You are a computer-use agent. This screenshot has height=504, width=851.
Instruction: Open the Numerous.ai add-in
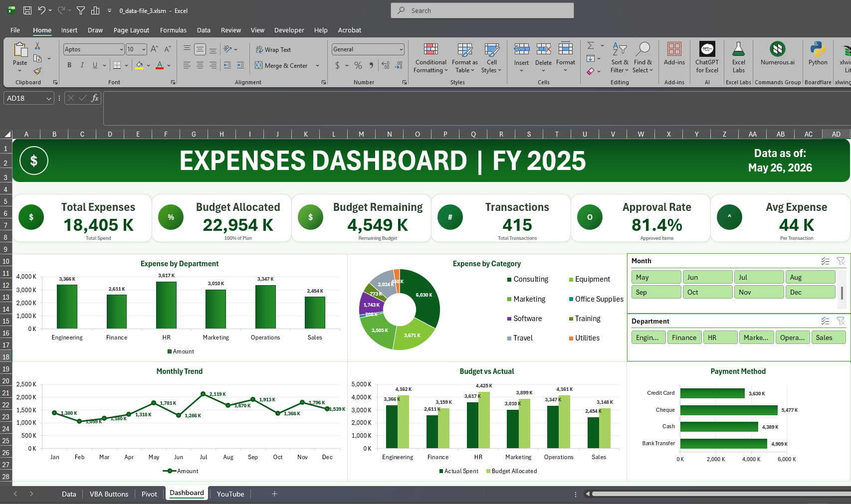(777, 53)
